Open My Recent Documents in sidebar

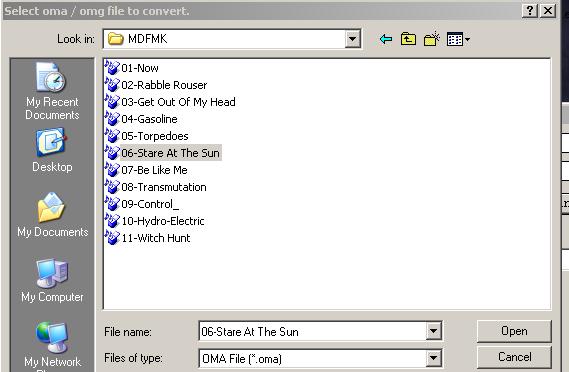(52, 91)
